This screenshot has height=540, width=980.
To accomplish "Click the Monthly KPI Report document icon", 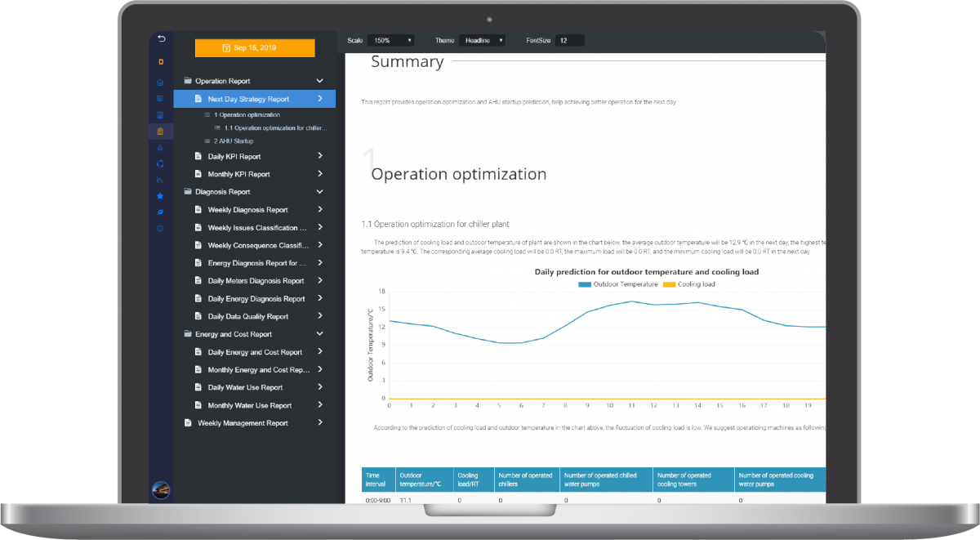I will 198,174.
